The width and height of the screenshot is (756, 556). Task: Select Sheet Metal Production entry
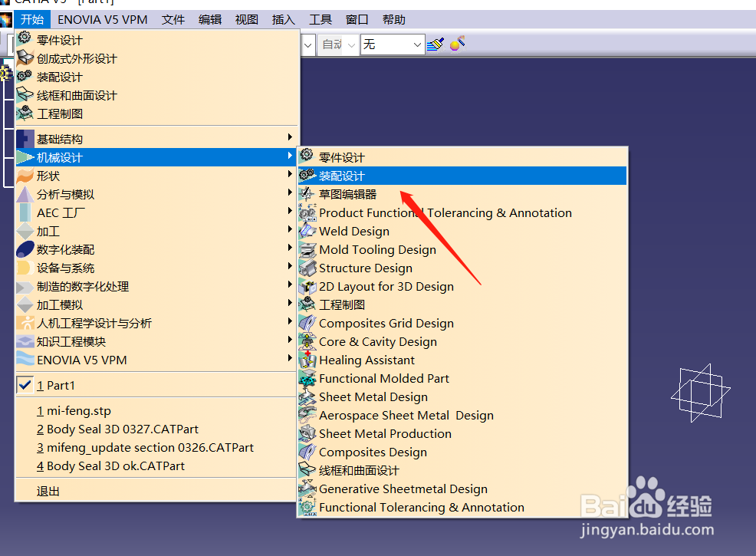[462, 433]
